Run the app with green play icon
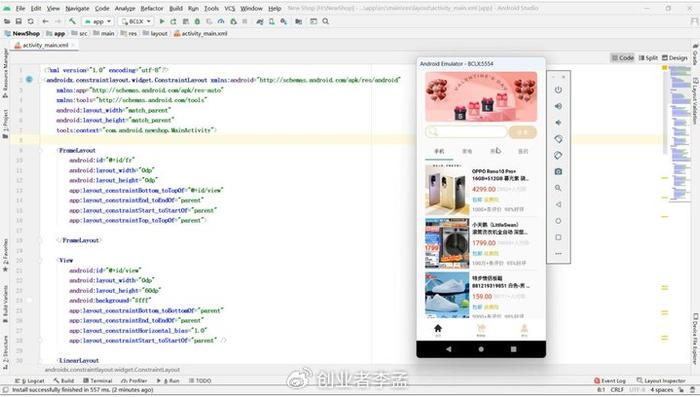The image size is (700, 397). (162, 21)
